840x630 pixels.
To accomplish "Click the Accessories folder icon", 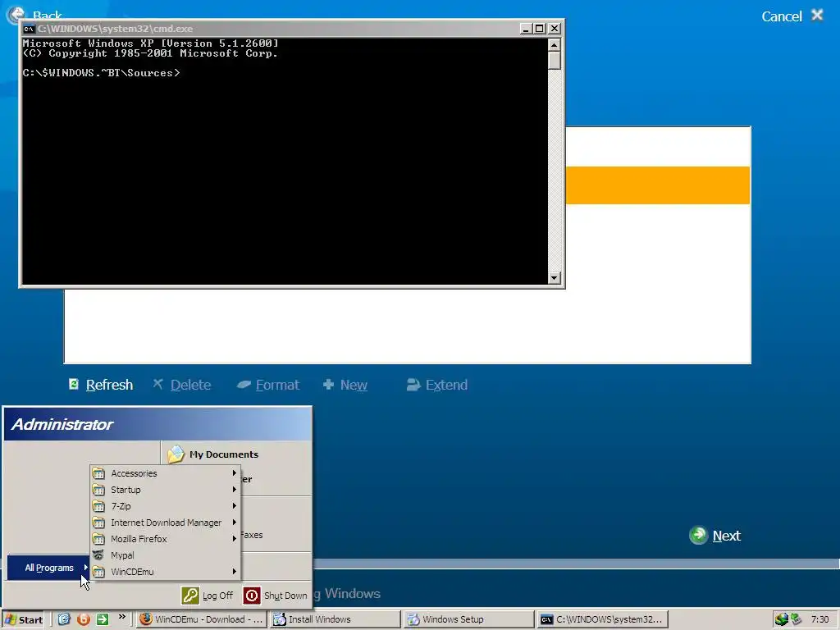I will (98, 473).
